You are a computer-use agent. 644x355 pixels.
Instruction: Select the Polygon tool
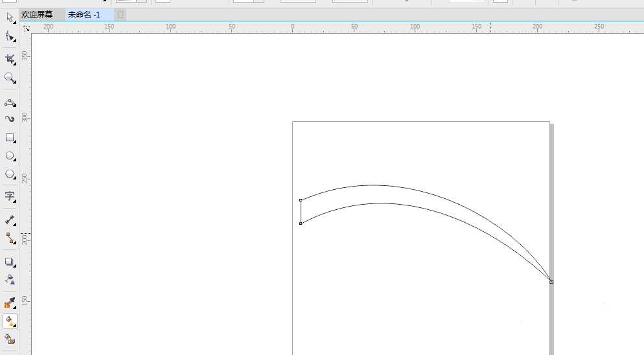click(x=10, y=174)
